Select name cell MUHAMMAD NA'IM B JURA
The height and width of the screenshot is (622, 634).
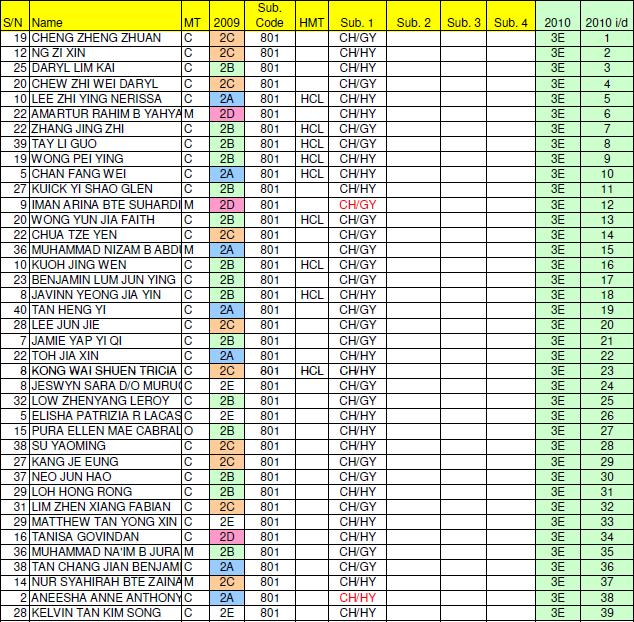105,552
